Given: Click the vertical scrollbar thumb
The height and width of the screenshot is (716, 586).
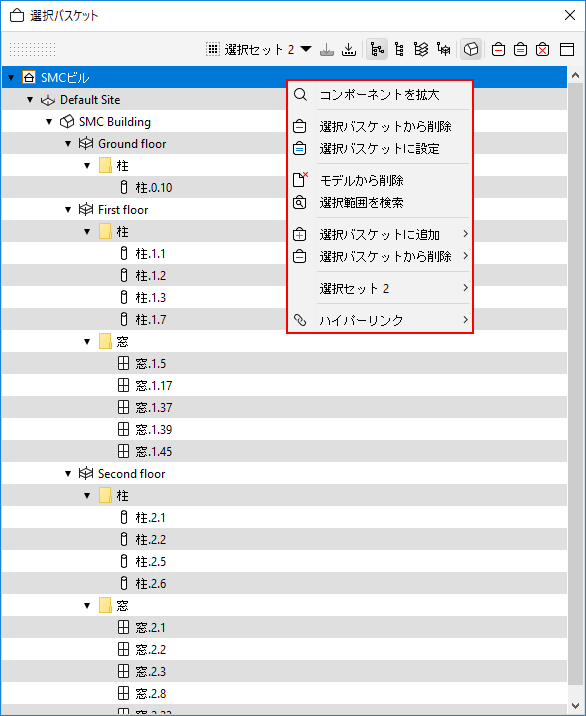Looking at the screenshot, I should tap(575, 384).
